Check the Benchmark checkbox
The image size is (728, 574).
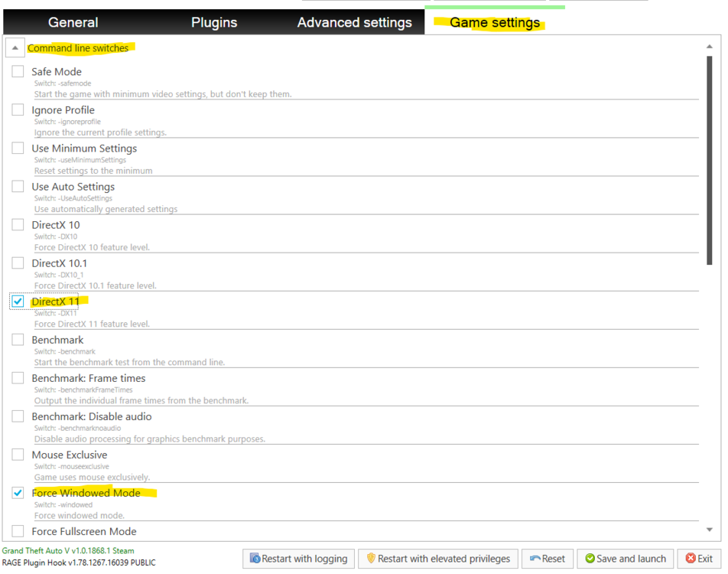point(18,340)
